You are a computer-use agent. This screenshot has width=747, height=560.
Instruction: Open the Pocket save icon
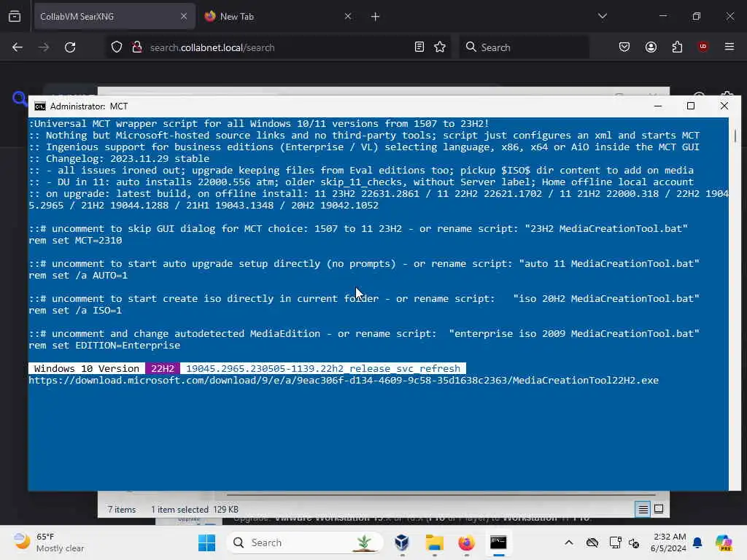click(624, 47)
